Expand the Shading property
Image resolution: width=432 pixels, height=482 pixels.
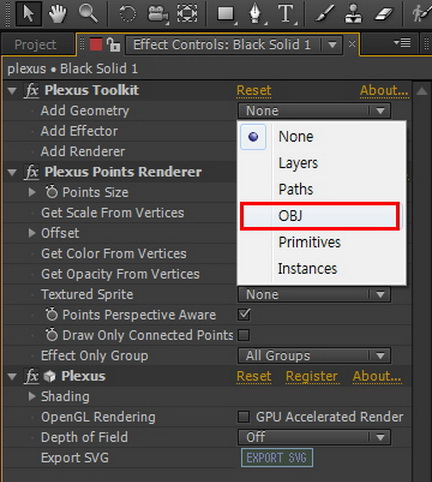pos(32,396)
